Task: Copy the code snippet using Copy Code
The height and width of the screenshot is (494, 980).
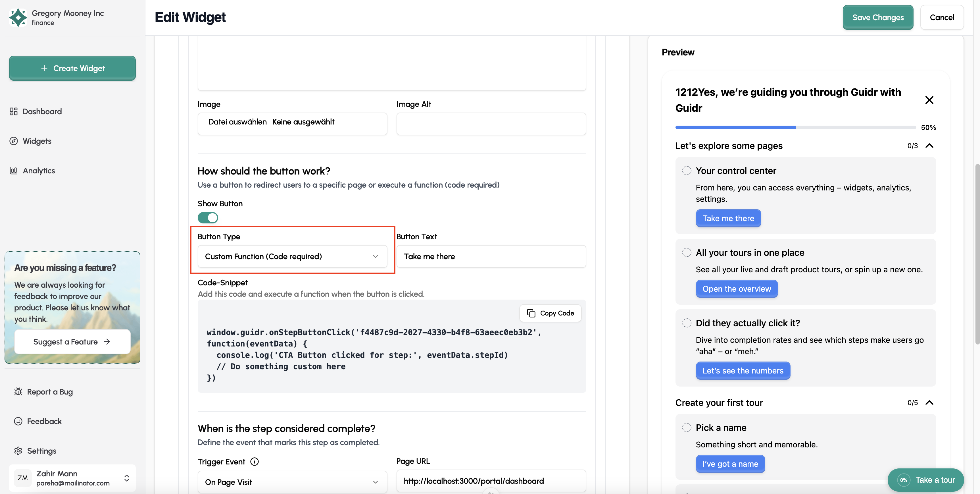Action: [550, 313]
